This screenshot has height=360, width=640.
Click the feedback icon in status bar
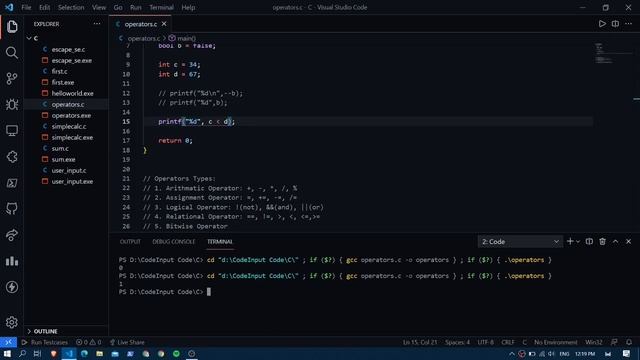pos(614,342)
